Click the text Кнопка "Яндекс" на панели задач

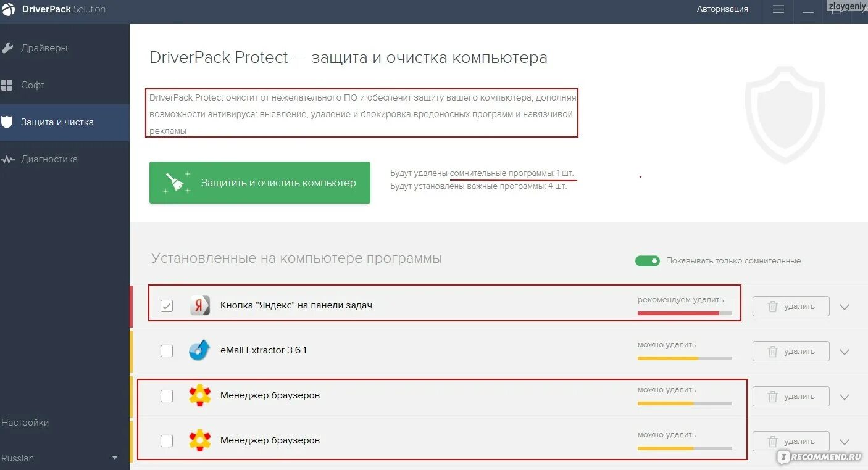pos(296,305)
